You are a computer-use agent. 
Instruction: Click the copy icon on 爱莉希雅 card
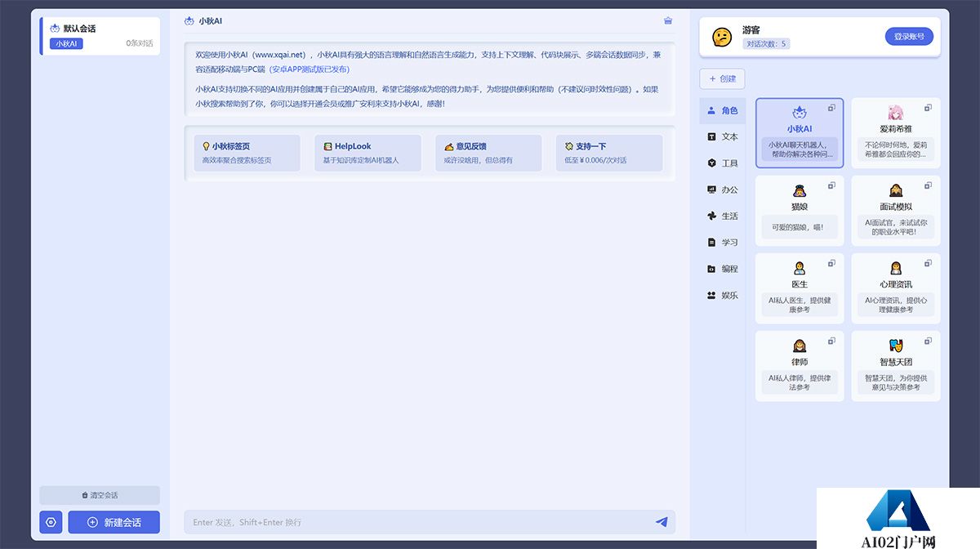(928, 108)
